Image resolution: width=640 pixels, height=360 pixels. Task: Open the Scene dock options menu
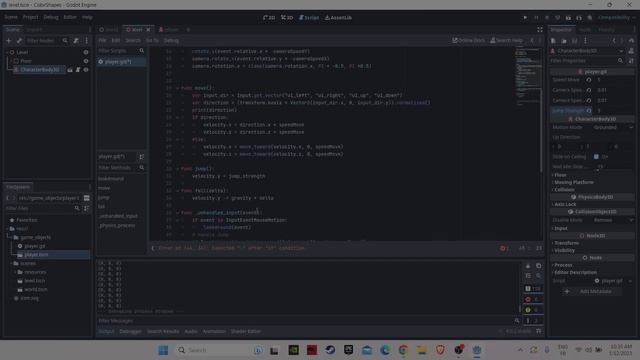[x=87, y=41]
